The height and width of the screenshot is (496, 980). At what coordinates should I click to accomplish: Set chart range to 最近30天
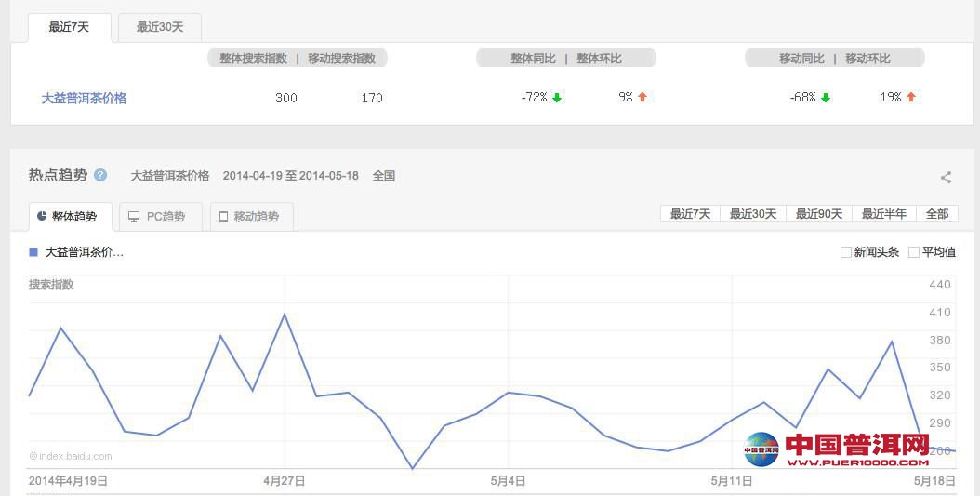753,214
